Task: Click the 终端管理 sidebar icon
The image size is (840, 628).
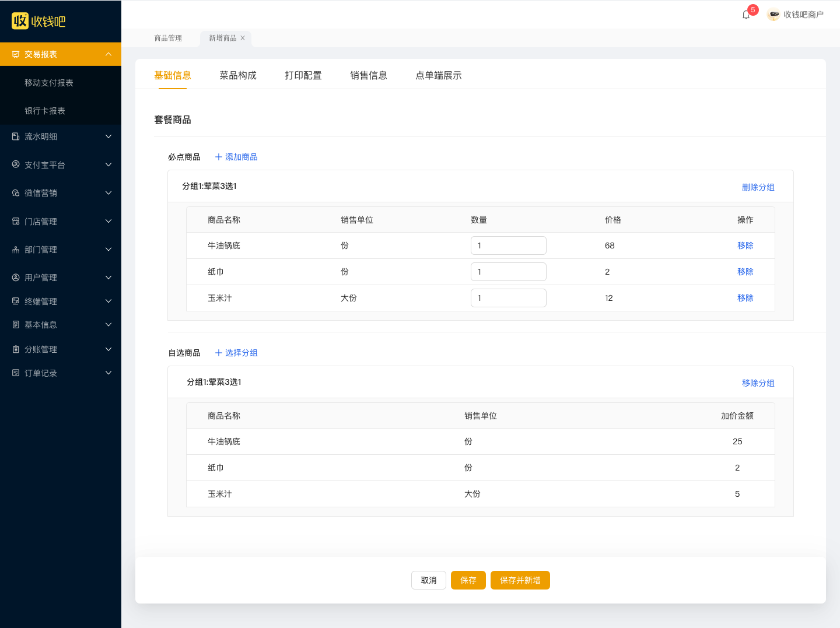Action: 16,301
